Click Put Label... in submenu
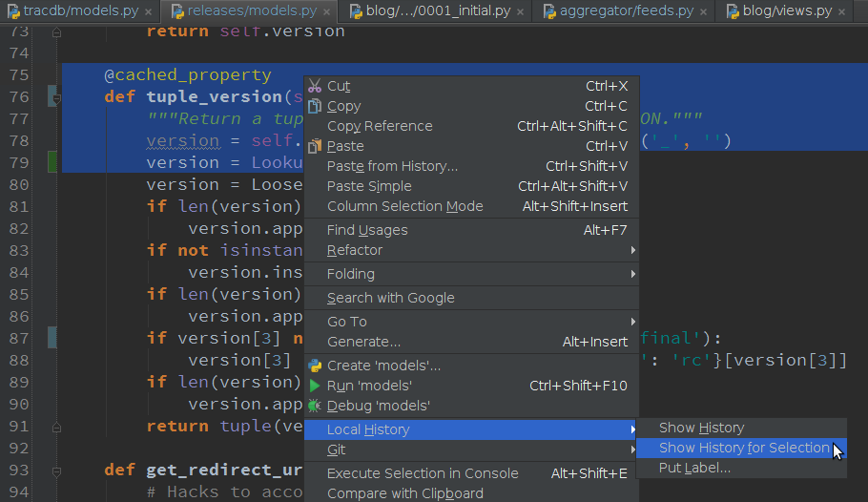868x502 pixels. [x=741, y=468]
